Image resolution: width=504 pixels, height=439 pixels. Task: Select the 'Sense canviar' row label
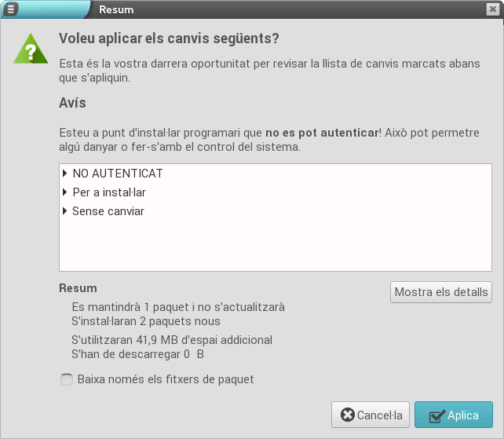pyautogui.click(x=108, y=211)
